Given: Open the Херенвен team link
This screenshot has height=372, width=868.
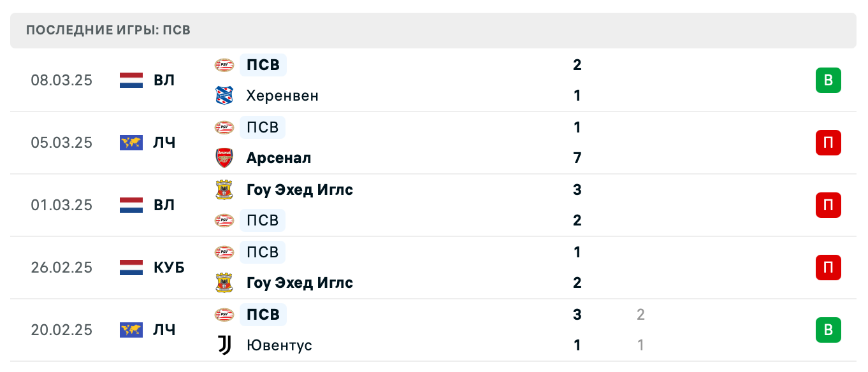Looking at the screenshot, I should (x=282, y=96).
